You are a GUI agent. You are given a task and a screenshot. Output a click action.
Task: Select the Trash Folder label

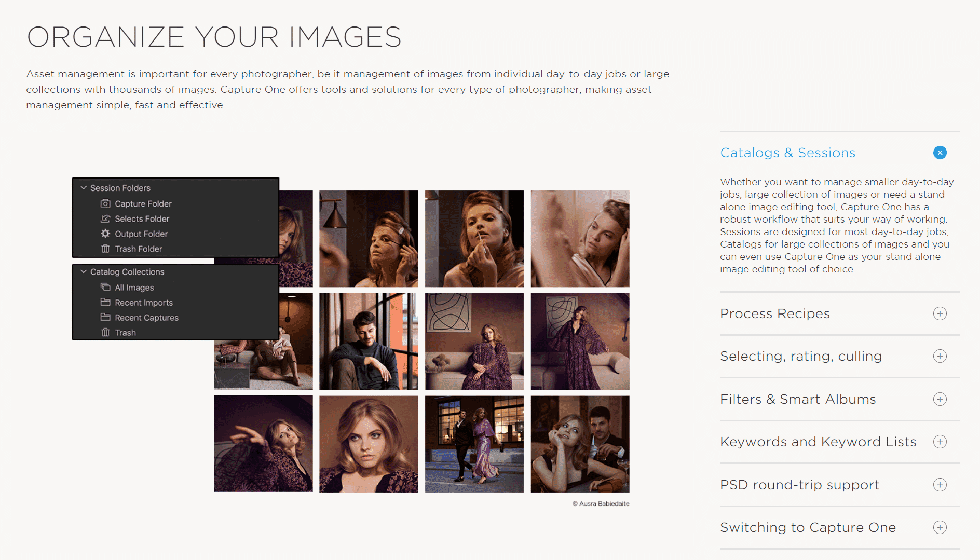[x=139, y=249]
